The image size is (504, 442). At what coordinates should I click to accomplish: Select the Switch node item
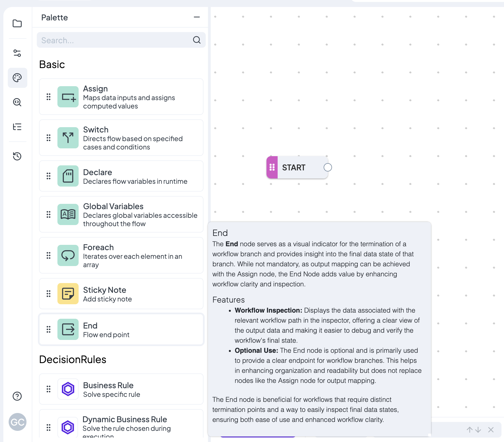(121, 138)
